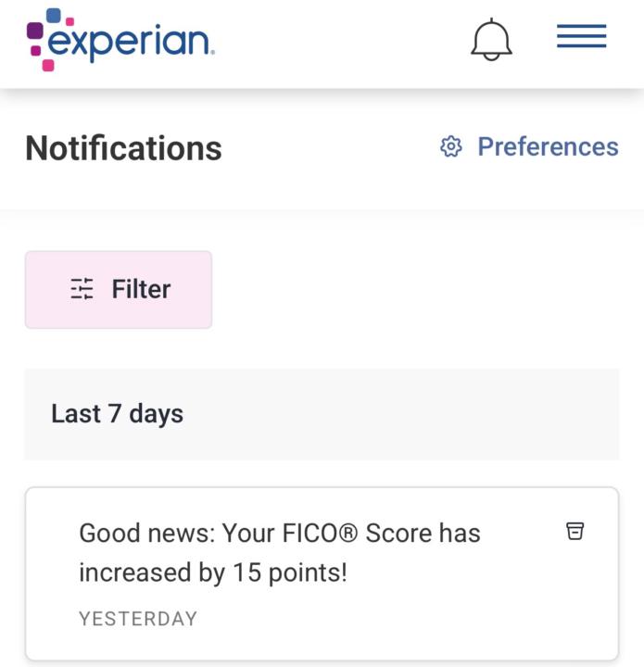
Task: Click the Last 7 days section header
Action: [117, 413]
